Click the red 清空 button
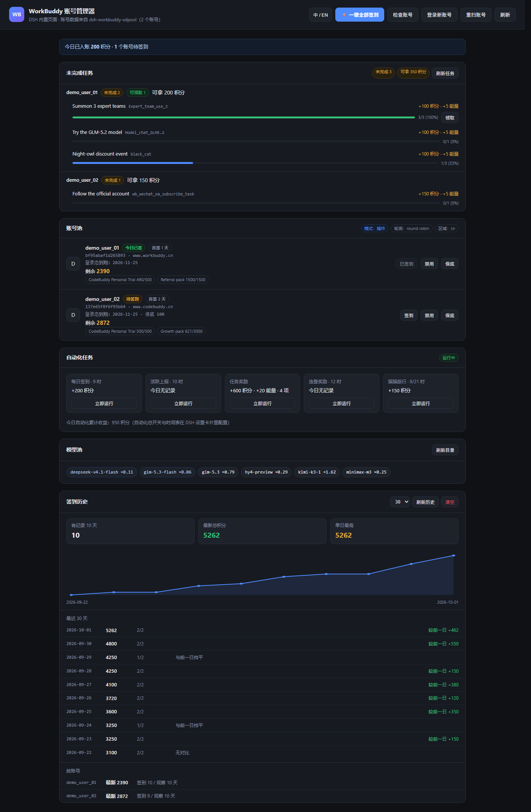 tap(450, 502)
